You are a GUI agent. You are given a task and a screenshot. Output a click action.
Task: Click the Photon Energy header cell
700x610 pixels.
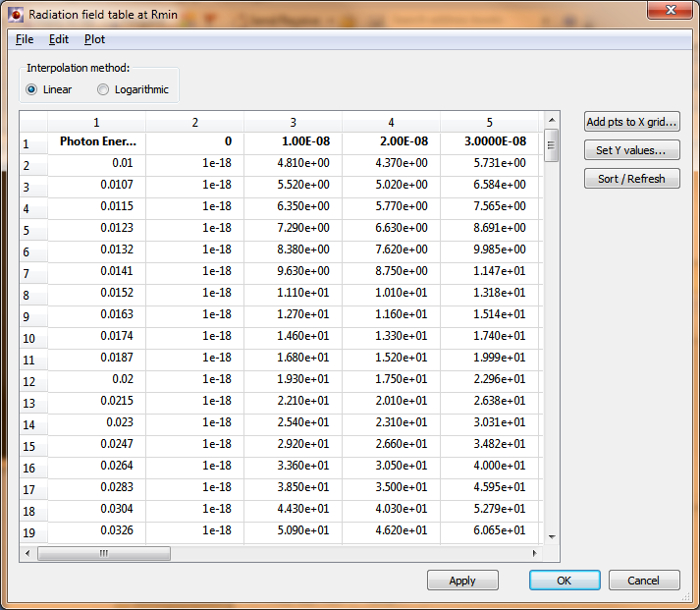tap(97, 141)
